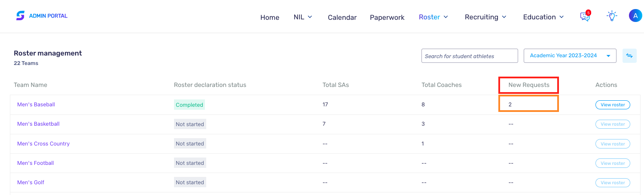Image resolution: width=644 pixels, height=195 pixels.
Task: Expand the Recruiting menu
Action: point(485,17)
